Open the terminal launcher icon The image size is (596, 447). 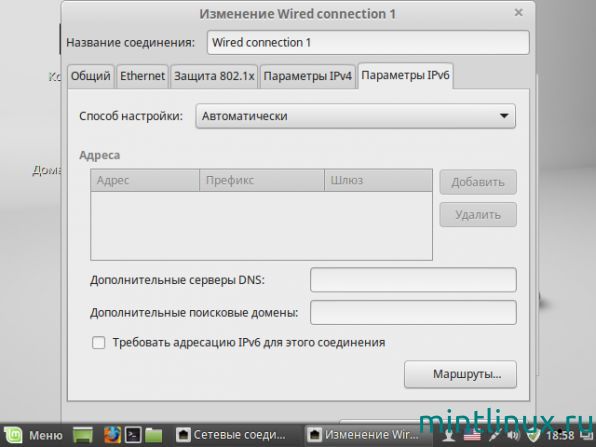pyautogui.click(x=133, y=435)
